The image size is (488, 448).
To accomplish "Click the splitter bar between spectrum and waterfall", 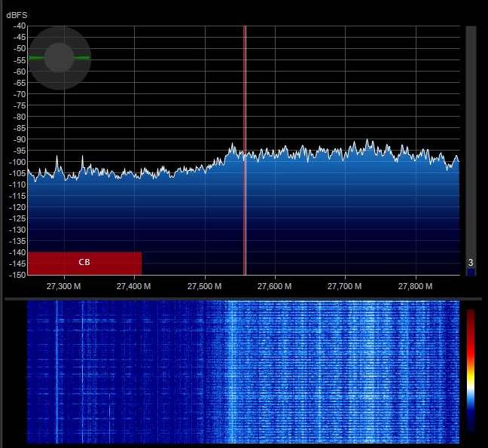I will pyautogui.click(x=244, y=296).
